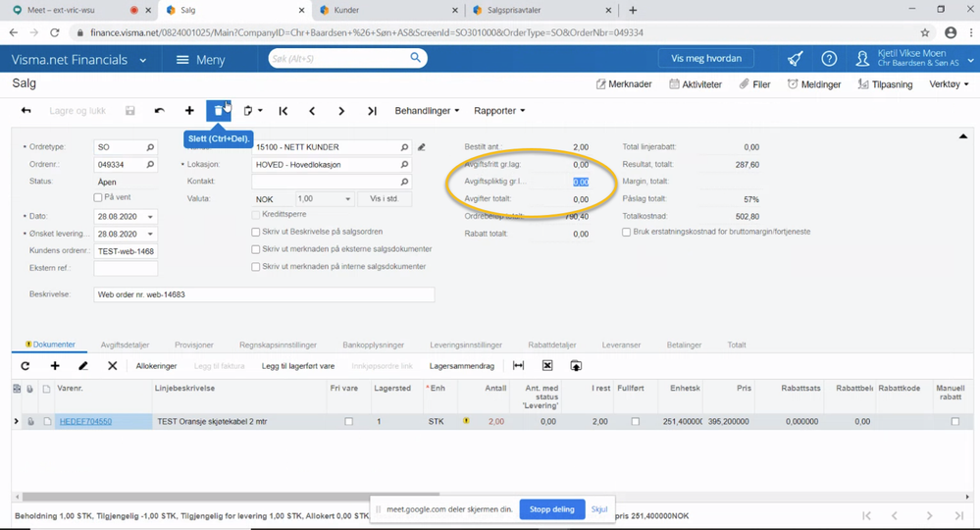Viewport: 980px width, 530px height.
Task: Click the Slett delete trash icon
Action: (218, 111)
